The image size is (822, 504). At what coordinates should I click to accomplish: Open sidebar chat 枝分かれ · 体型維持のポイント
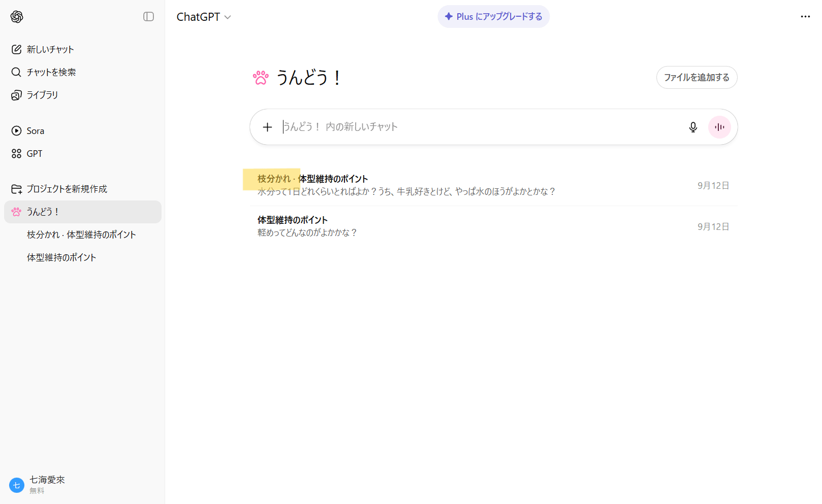click(81, 234)
